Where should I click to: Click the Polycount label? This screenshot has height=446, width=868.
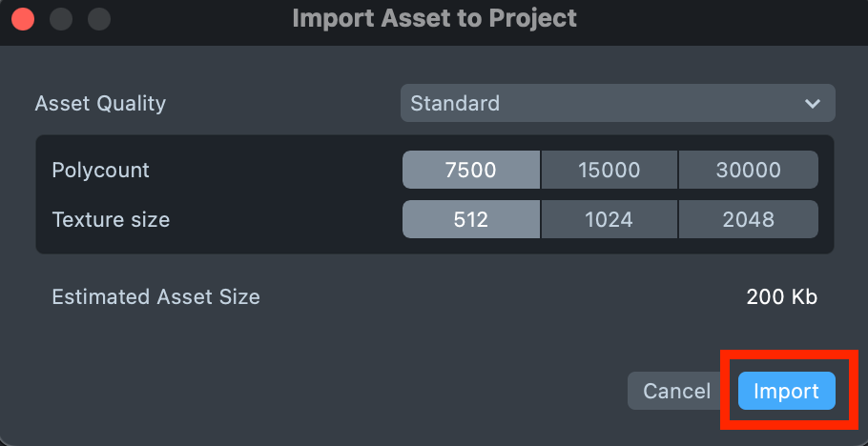click(x=101, y=171)
